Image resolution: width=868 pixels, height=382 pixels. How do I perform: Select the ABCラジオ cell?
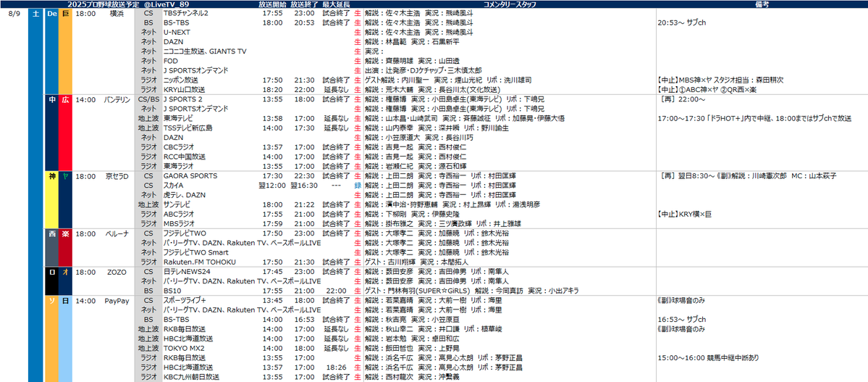[180, 214]
